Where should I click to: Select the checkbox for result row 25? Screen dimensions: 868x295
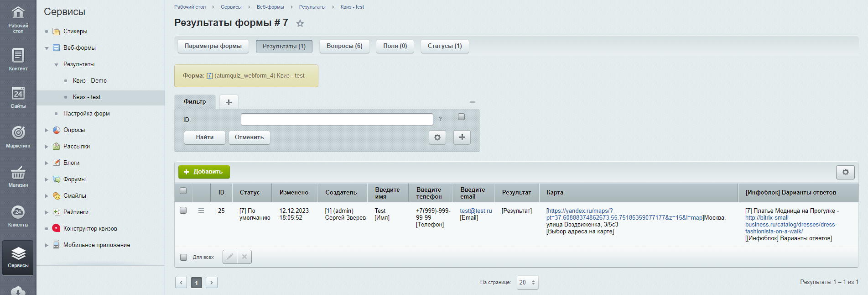pyautogui.click(x=183, y=211)
